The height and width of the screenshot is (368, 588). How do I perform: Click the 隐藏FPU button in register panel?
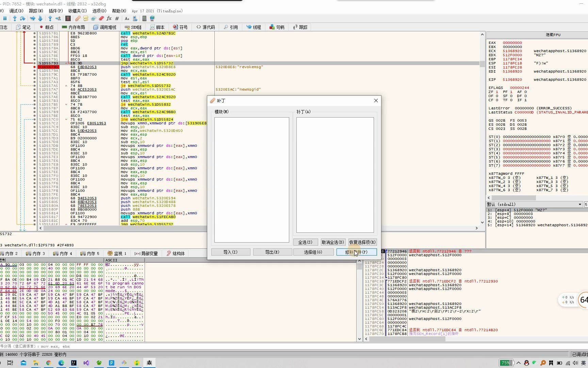pyautogui.click(x=537, y=35)
